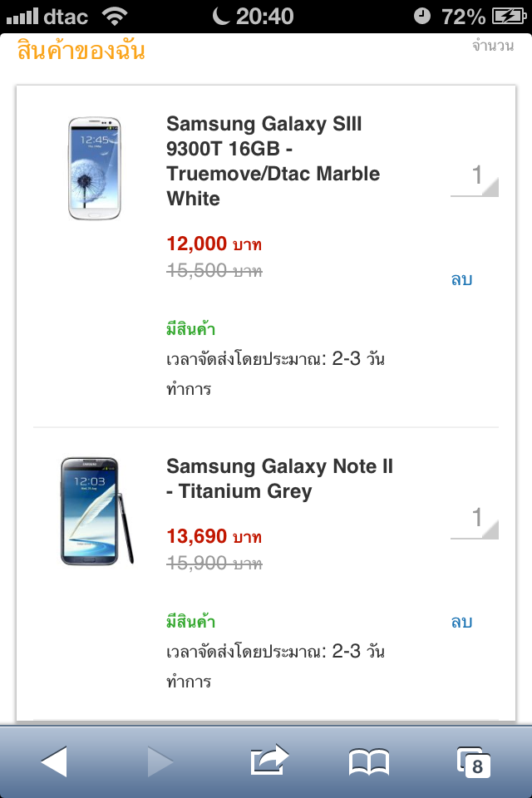532x798 pixels.
Task: Tap the battery icon in status bar
Action: click(506, 16)
